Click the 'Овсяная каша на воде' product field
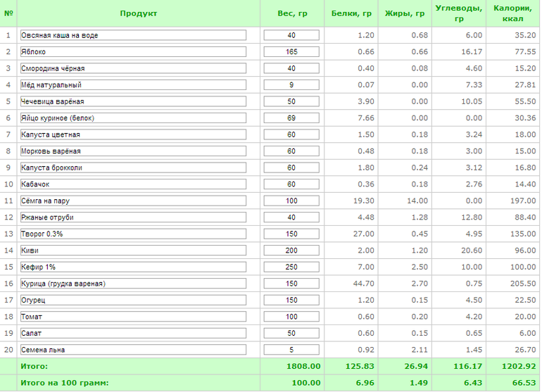This screenshot has height=392, width=542. coord(133,35)
